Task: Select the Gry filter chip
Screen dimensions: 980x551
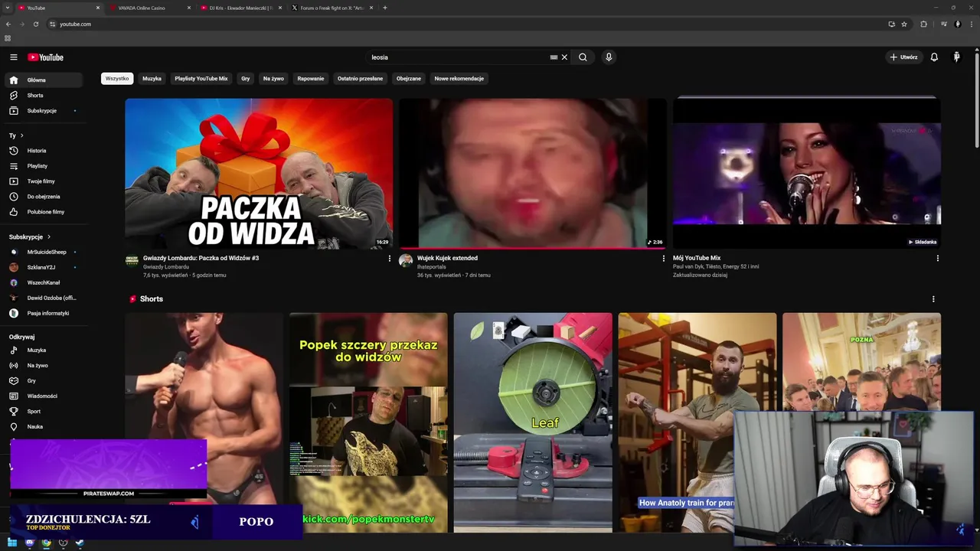Action: [246, 79]
